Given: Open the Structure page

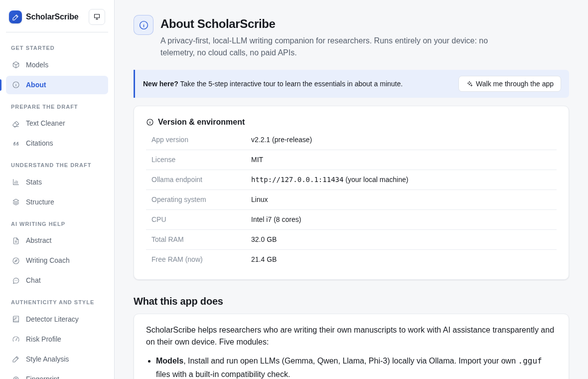Looking at the screenshot, I should click(x=57, y=202).
